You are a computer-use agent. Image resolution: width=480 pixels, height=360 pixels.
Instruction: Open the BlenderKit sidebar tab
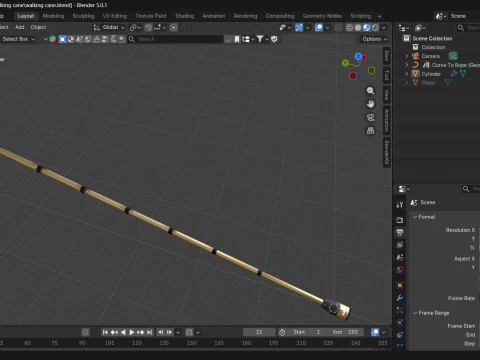[x=387, y=152]
